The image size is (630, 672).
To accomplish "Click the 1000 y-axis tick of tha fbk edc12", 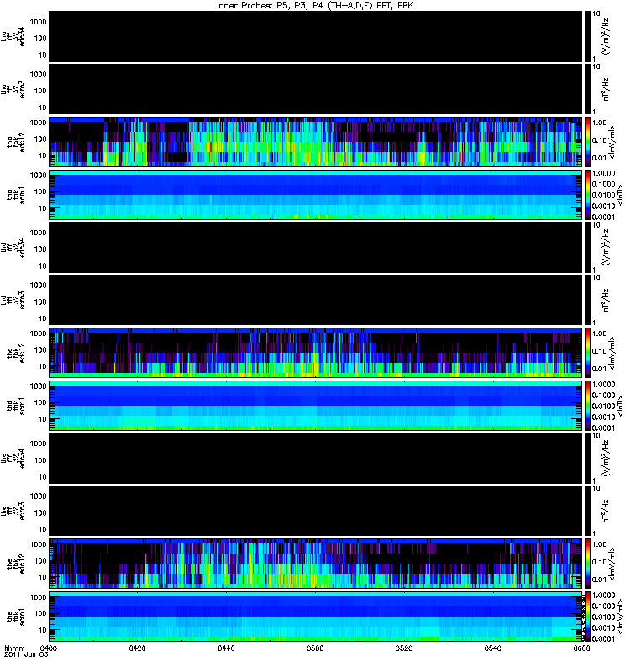I will point(38,123).
